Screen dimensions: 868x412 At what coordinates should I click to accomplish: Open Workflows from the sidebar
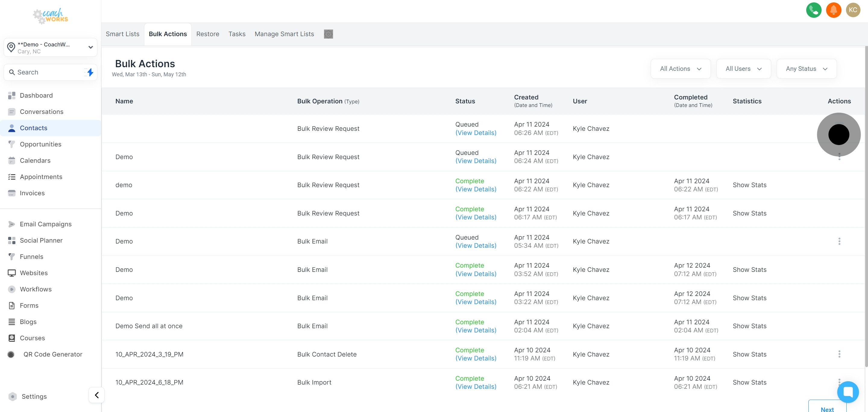(x=35, y=289)
